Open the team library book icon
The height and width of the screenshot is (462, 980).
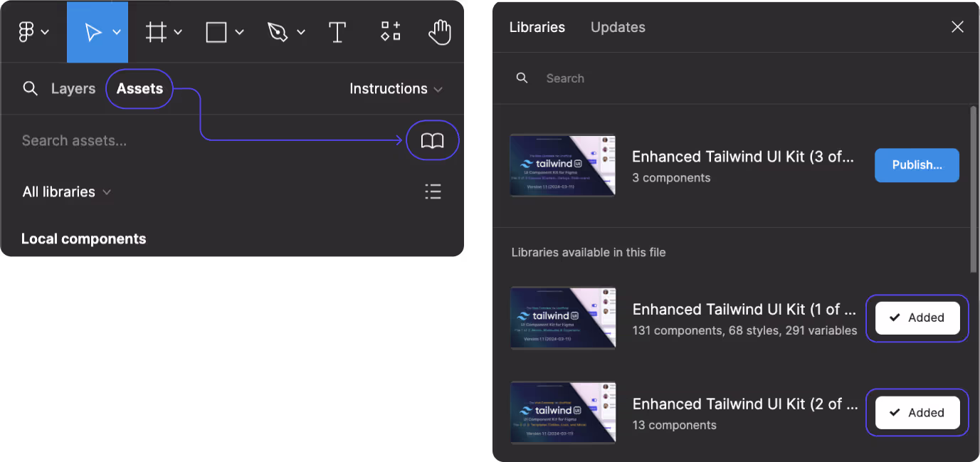click(x=432, y=141)
